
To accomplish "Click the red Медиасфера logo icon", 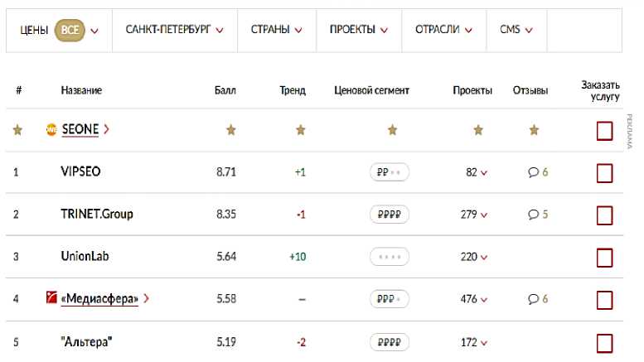I will point(51,298).
